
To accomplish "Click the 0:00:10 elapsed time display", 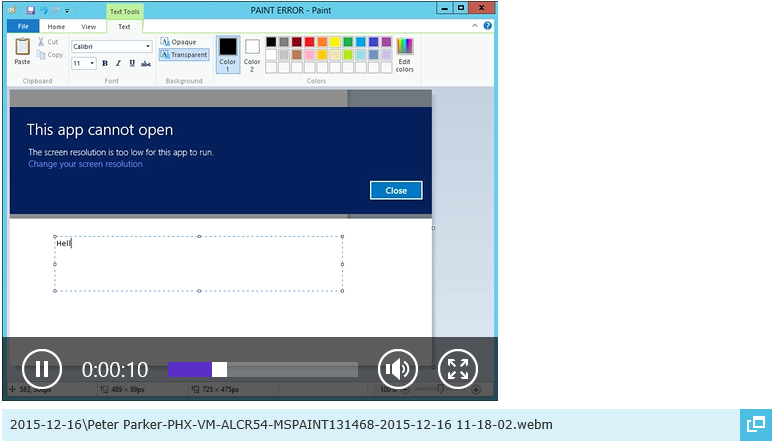I will 115,369.
